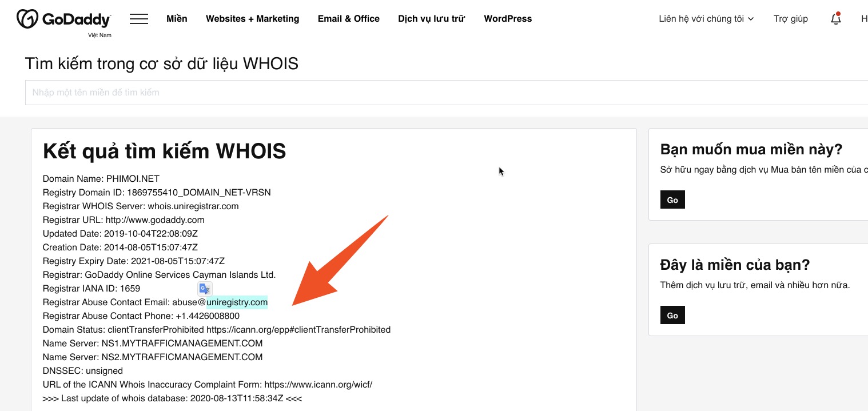
Task: Click the Google Translate popup icon
Action: [205, 289]
